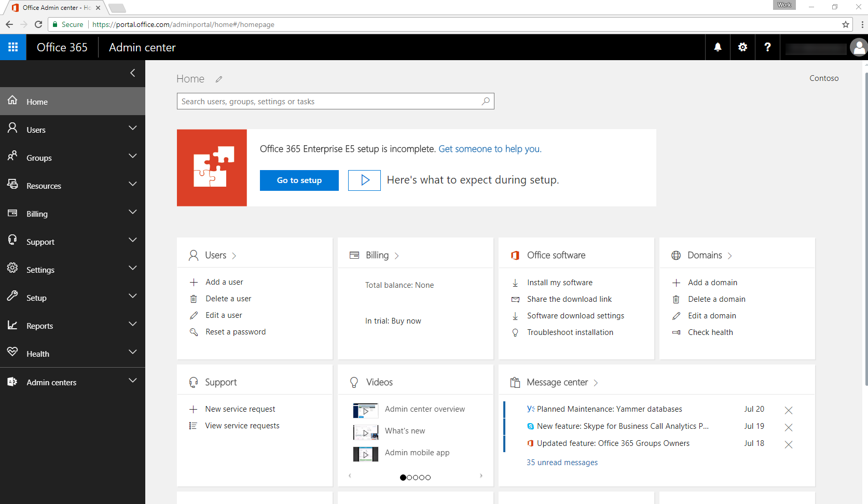Open the account profile avatar
Image resolution: width=868 pixels, height=504 pixels.
tap(859, 48)
